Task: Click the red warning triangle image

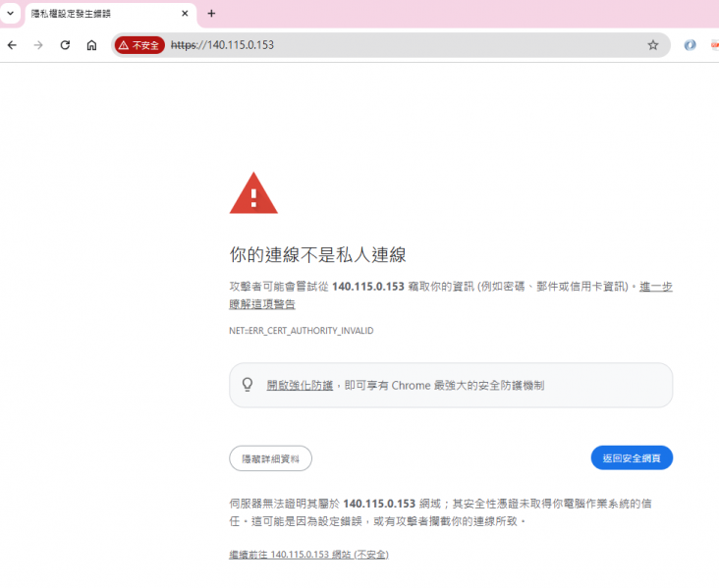Action: coord(253,193)
